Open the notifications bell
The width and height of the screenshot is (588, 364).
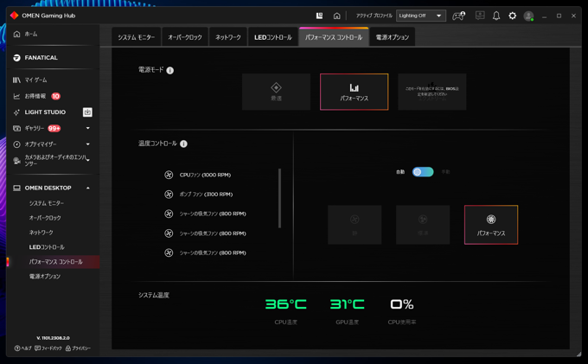click(x=496, y=16)
